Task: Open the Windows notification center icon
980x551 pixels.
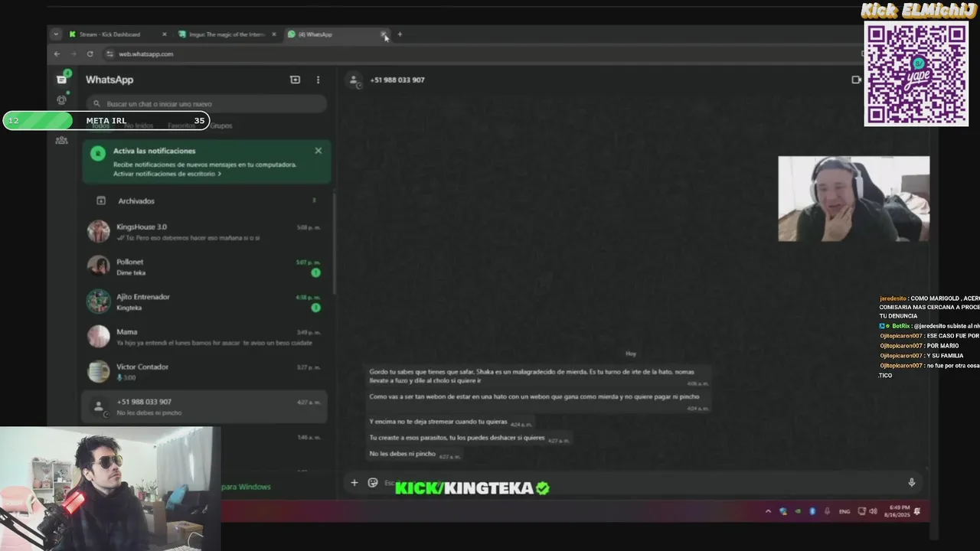Action: [916, 511]
